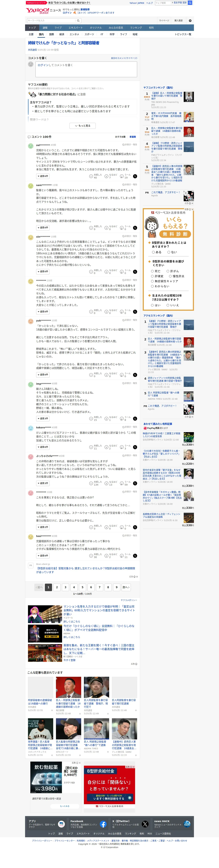
Task: Click ログイン link in header
Action: pos(67,13)
